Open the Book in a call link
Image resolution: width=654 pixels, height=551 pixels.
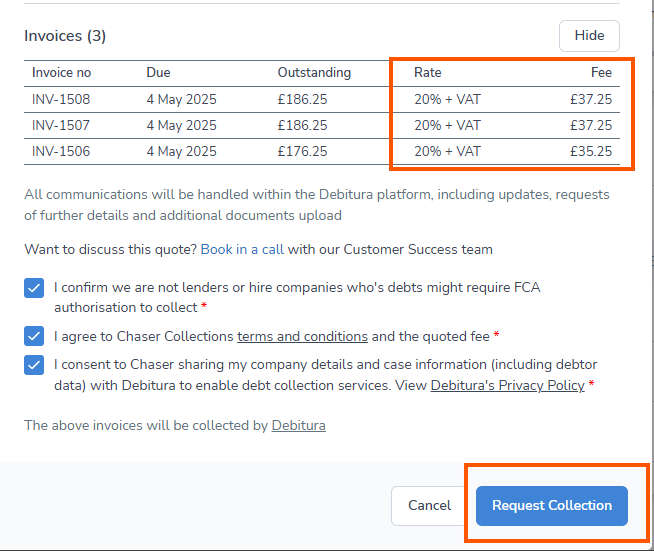click(x=242, y=249)
